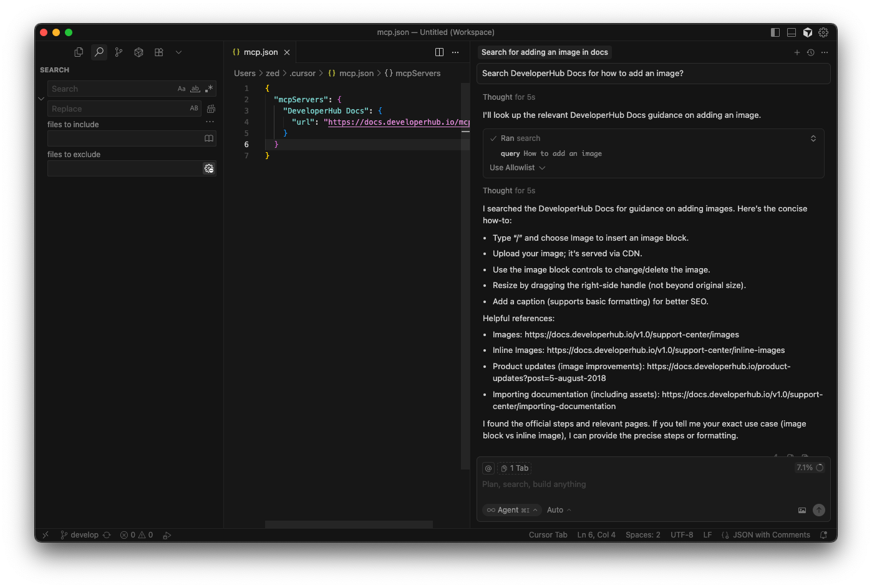Click the Replace All icon
Image resolution: width=872 pixels, height=588 pixels.
pyautogui.click(x=211, y=108)
